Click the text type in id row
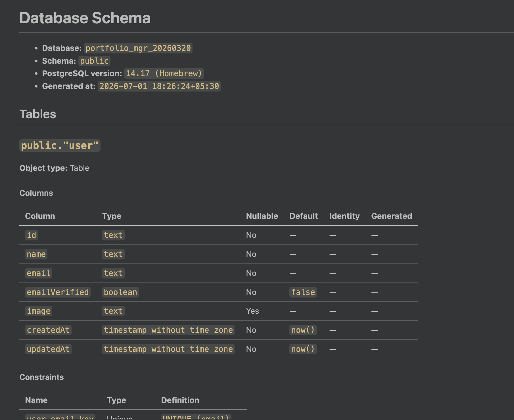Image resolution: width=514 pixels, height=420 pixels. click(x=113, y=235)
